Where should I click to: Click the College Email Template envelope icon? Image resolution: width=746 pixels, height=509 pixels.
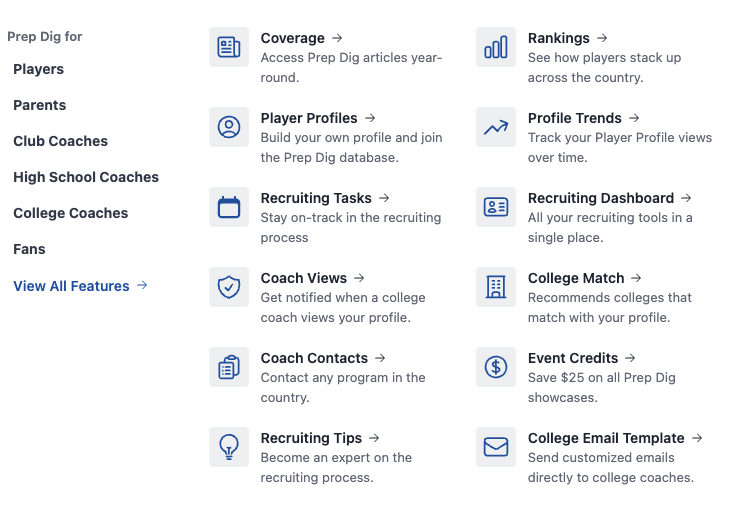click(x=496, y=447)
